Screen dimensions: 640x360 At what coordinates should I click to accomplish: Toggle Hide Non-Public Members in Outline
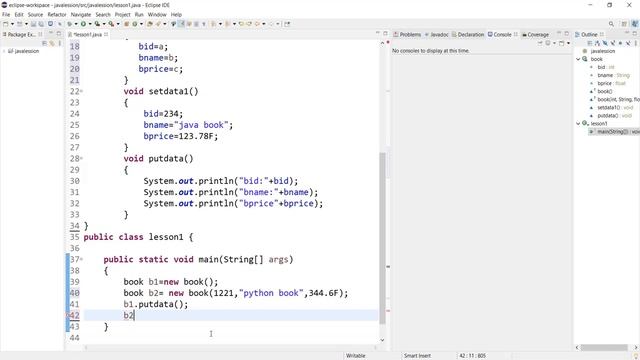pos(620,43)
